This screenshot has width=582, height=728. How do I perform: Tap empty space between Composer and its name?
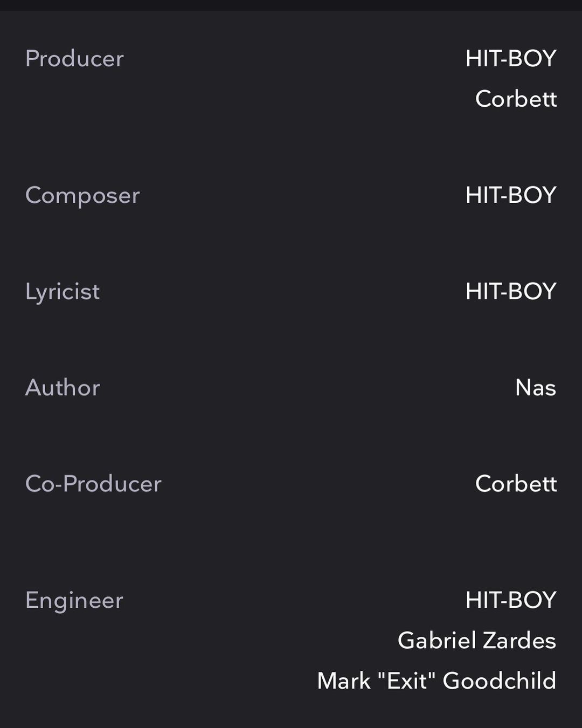(302, 195)
